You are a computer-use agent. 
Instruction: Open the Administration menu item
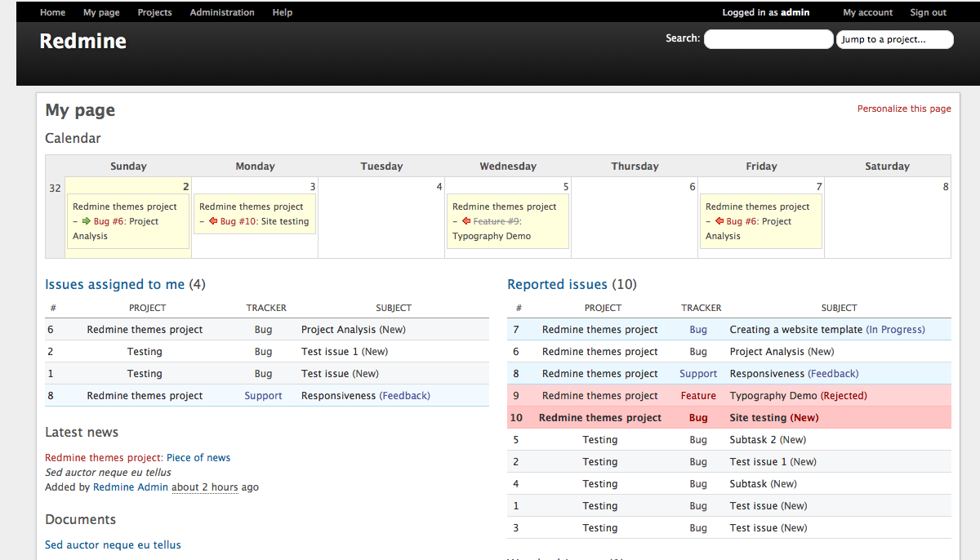[x=222, y=12]
